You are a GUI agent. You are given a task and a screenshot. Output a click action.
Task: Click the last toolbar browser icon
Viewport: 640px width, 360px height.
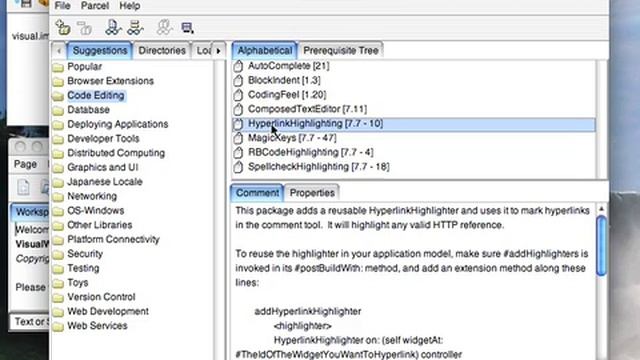pyautogui.click(x=187, y=28)
